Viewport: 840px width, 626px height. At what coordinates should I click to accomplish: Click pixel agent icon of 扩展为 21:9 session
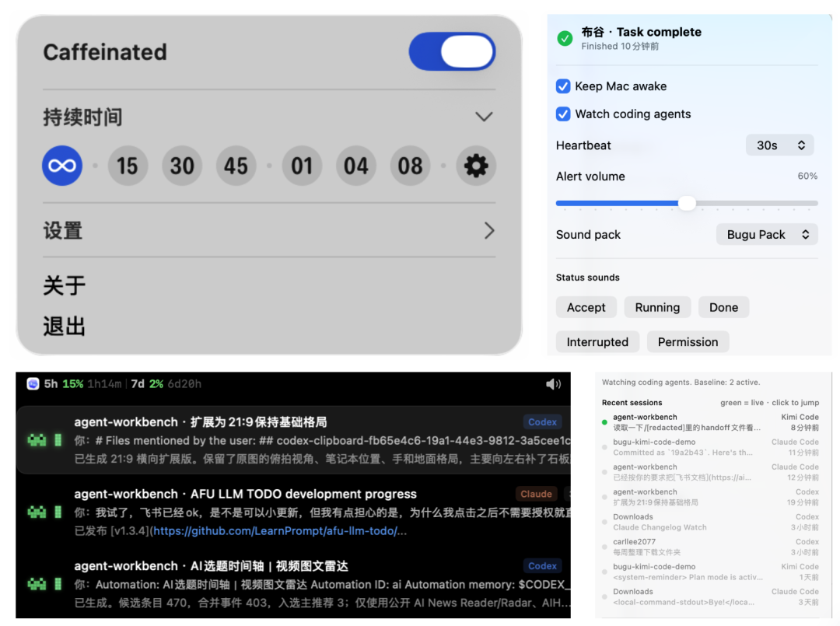(37, 440)
